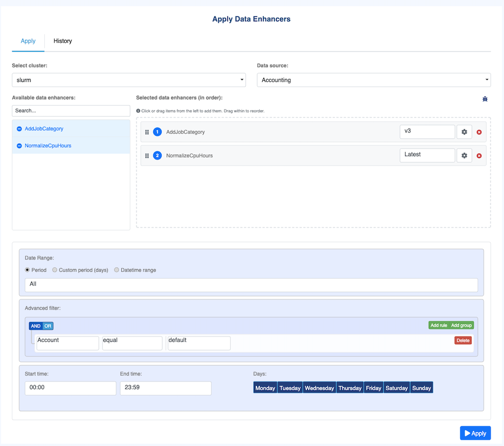Image resolution: width=504 pixels, height=446 pixels.
Task: Open version dropdown showing v3
Action: pyautogui.click(x=427, y=131)
